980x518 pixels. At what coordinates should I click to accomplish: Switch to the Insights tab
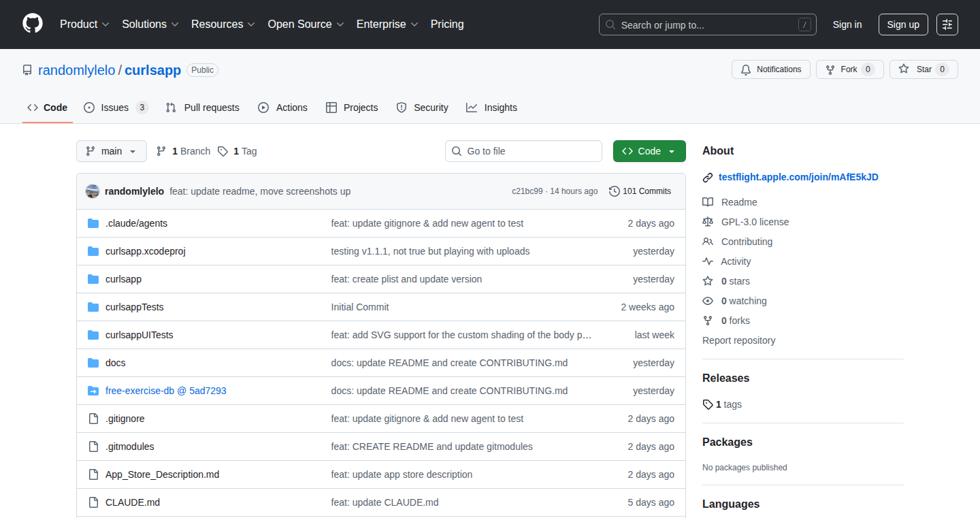click(x=492, y=108)
